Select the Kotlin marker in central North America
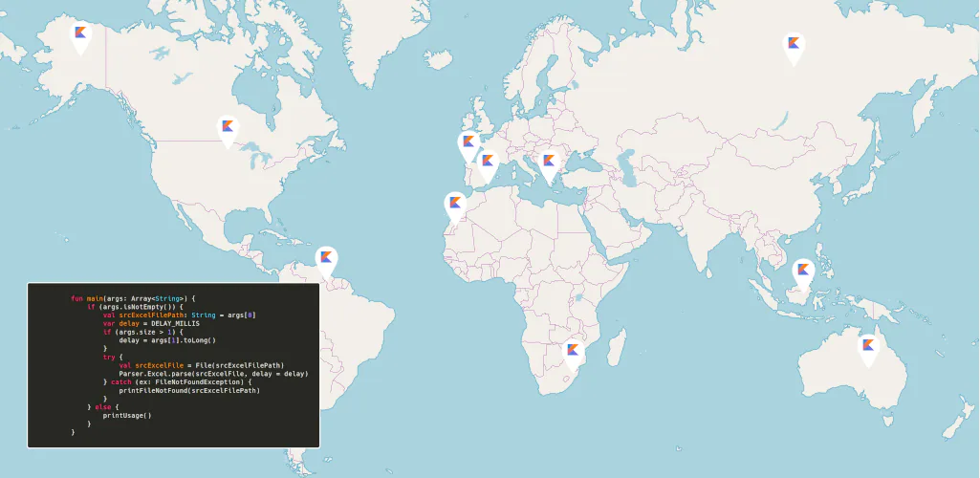 coord(229,132)
